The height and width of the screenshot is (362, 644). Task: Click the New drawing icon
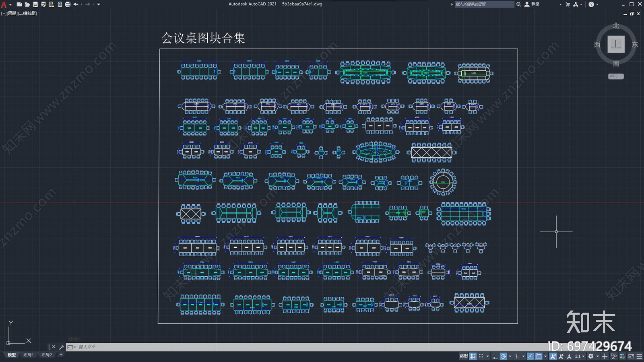19,4
